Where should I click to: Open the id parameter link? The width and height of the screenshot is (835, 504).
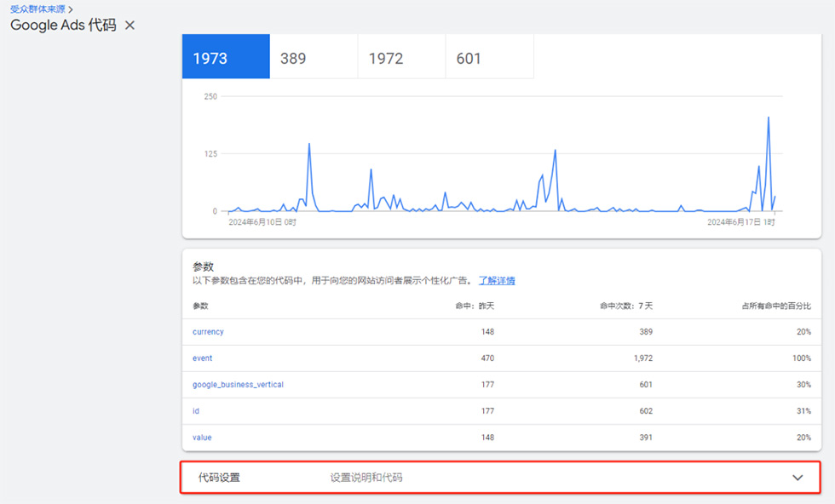(196, 411)
